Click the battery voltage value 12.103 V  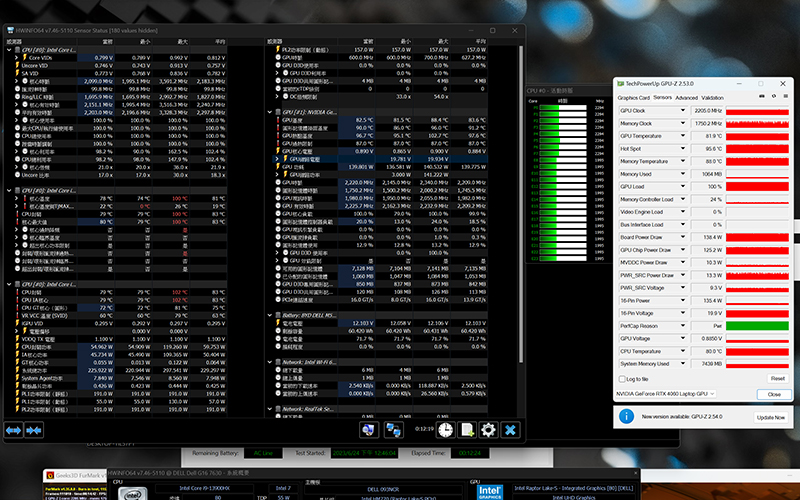(356, 323)
